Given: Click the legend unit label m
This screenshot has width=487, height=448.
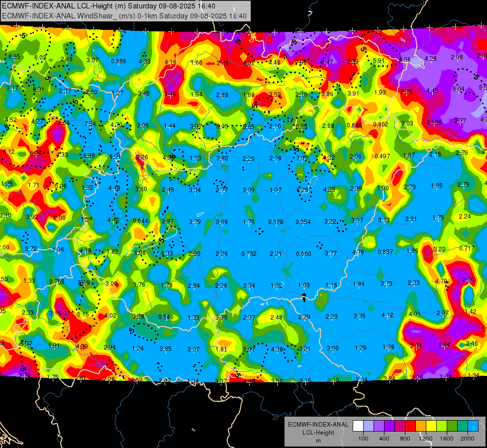Looking at the screenshot, I should (x=318, y=441).
